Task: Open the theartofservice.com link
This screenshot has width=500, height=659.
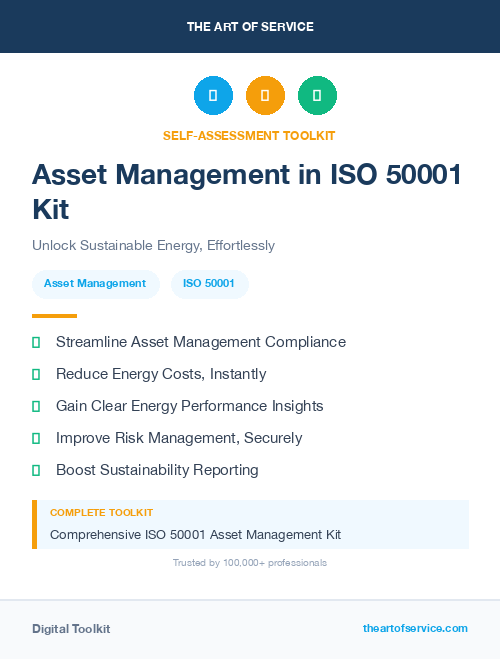Action: coord(415,628)
